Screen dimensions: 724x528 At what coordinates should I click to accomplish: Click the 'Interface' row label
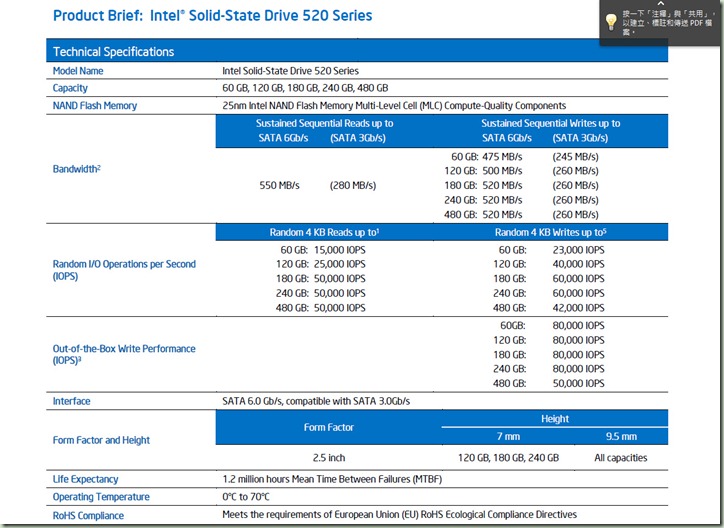tap(72, 402)
